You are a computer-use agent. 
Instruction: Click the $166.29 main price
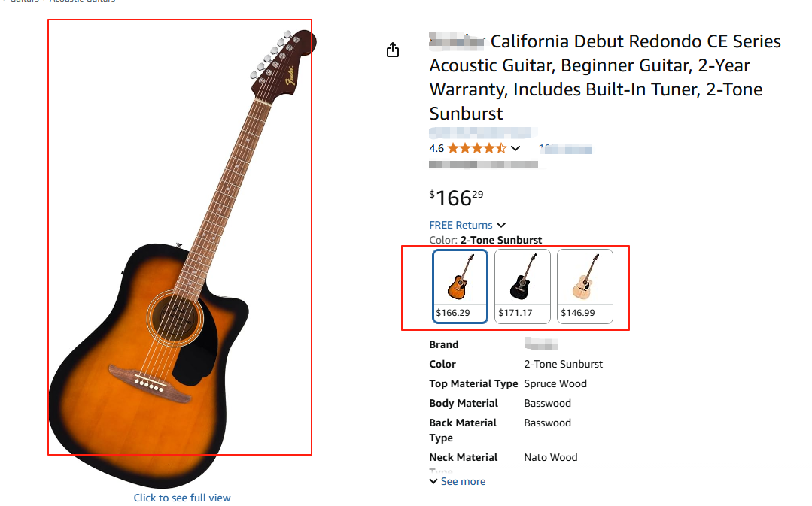coord(457,198)
